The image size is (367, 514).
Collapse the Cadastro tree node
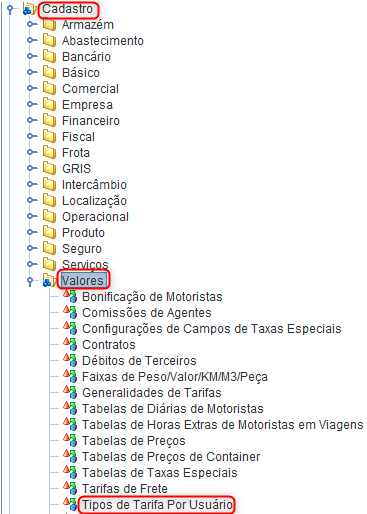(x=10, y=9)
